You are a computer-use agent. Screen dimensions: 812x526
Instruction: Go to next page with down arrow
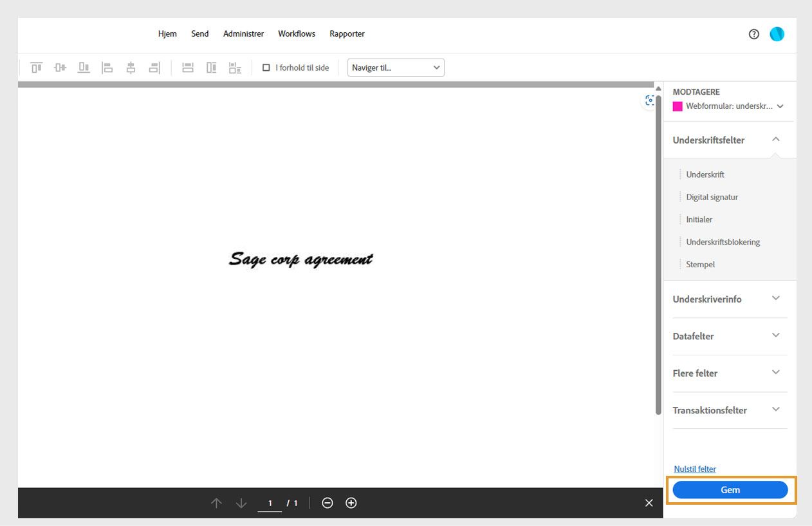click(x=241, y=503)
